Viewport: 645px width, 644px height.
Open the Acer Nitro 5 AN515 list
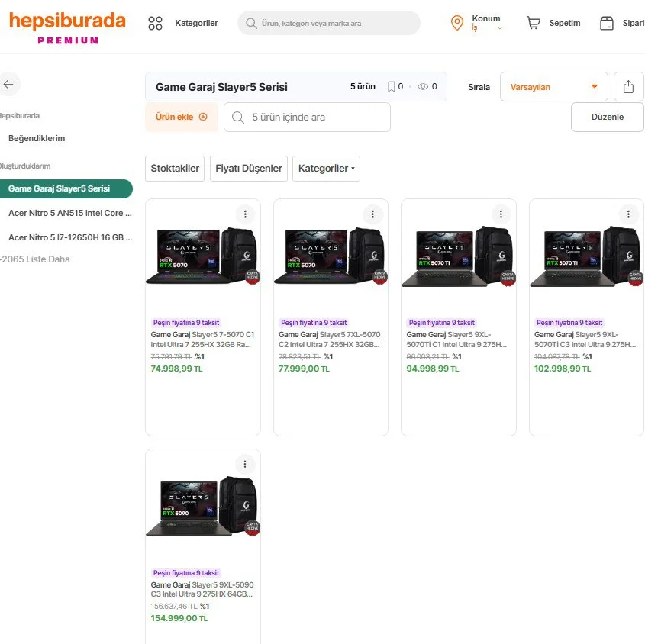click(x=69, y=213)
